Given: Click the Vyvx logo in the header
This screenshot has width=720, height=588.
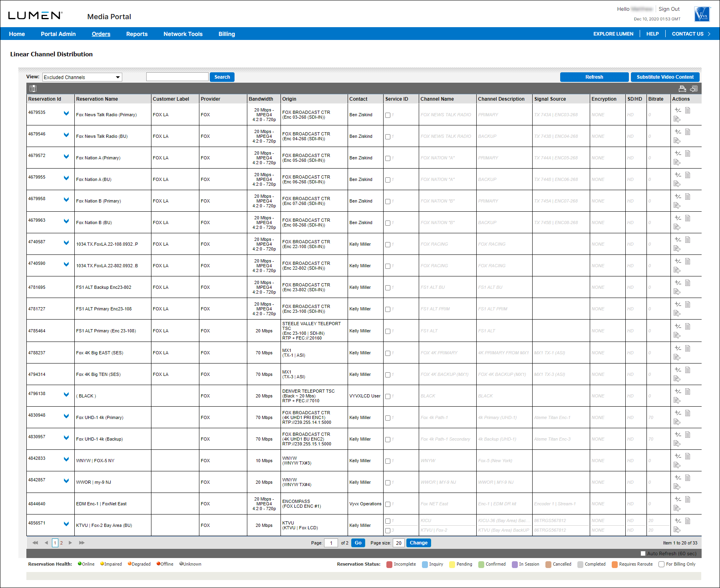Looking at the screenshot, I should [702, 14].
